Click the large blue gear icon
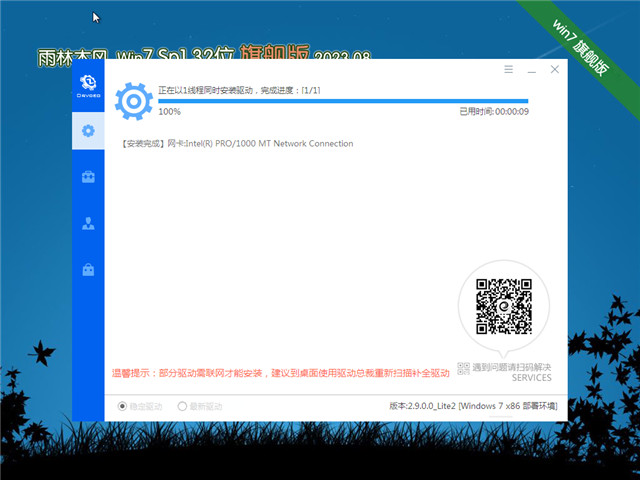Image resolution: width=640 pixels, height=480 pixels. 133,101
